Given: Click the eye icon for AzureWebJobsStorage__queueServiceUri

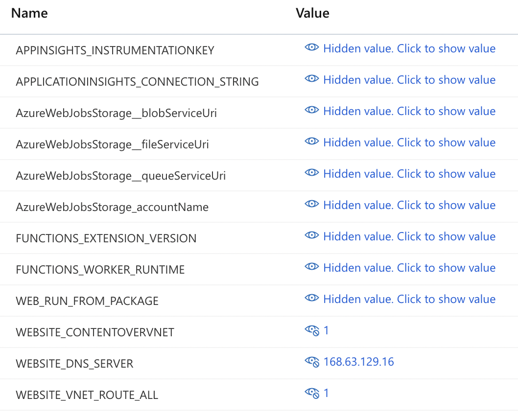Looking at the screenshot, I should [312, 174].
